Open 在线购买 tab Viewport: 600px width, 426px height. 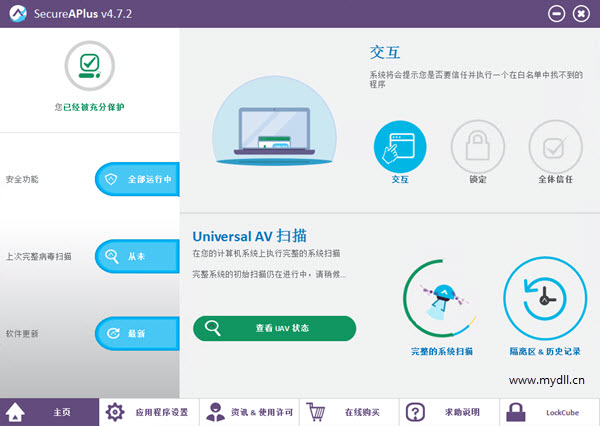pyautogui.click(x=349, y=412)
